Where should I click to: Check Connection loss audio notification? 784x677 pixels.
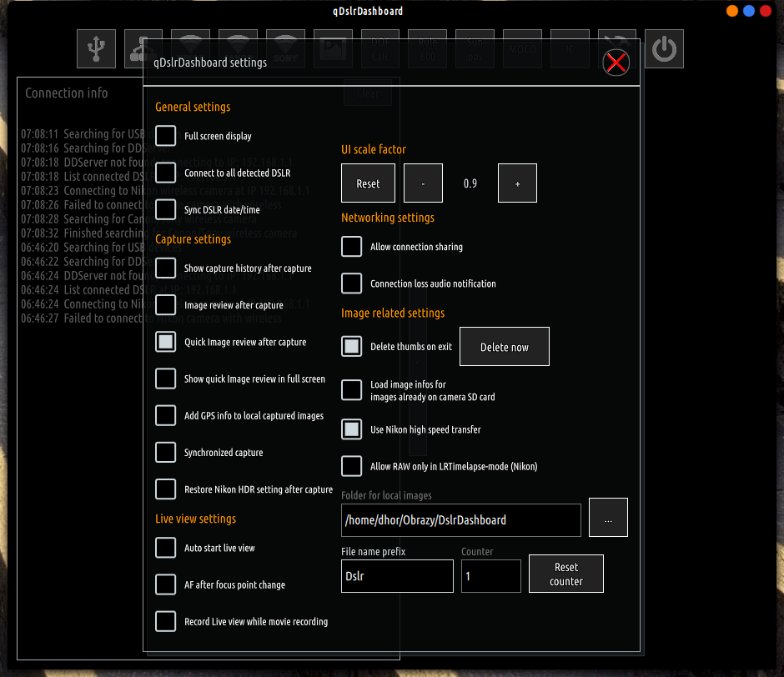point(351,283)
